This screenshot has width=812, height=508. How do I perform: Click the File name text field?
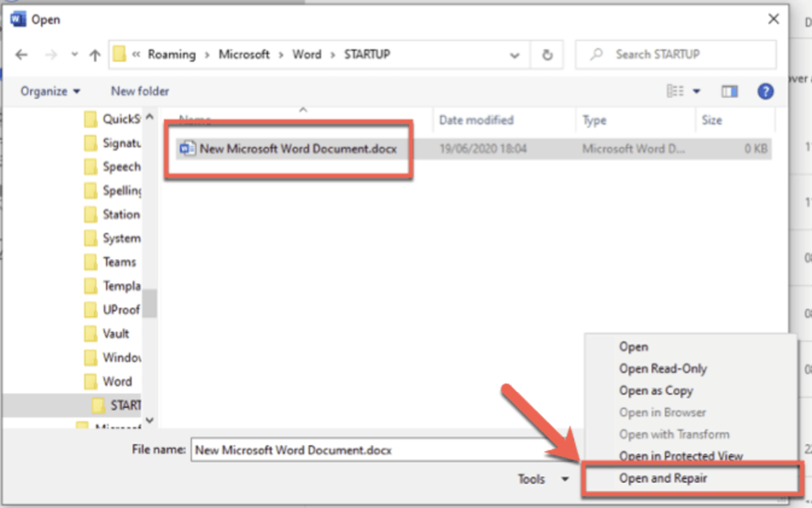click(365, 450)
